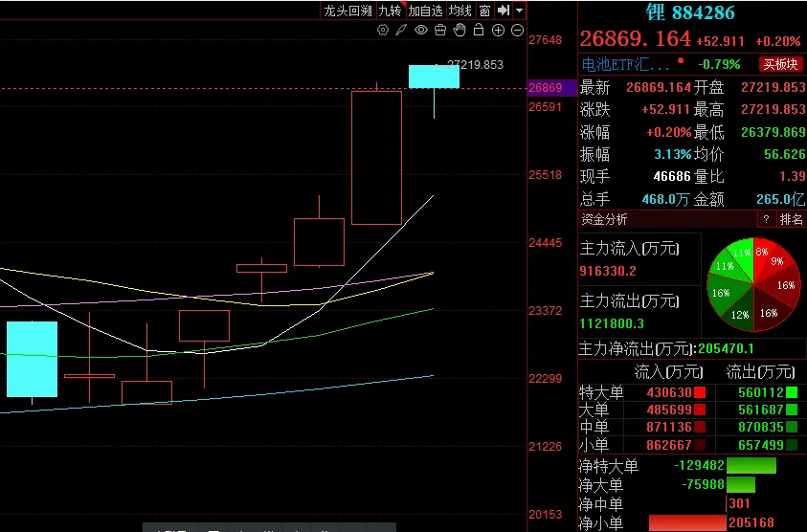Screen dimensions: 807x532
Task: Open the 龙头回溯 toolbar item
Action: pos(347,11)
